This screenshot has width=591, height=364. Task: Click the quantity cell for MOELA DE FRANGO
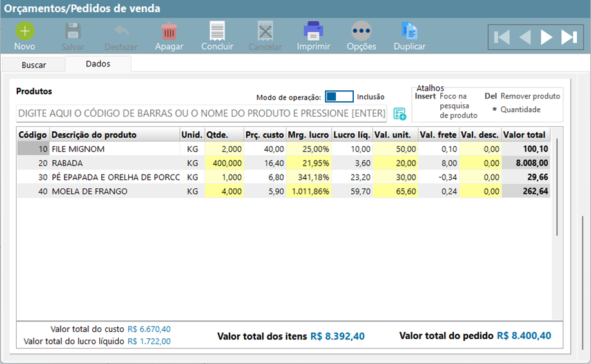click(x=224, y=191)
